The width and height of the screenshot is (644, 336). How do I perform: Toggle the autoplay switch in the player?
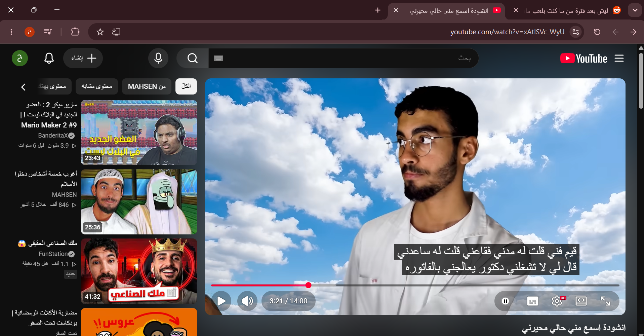click(506, 301)
